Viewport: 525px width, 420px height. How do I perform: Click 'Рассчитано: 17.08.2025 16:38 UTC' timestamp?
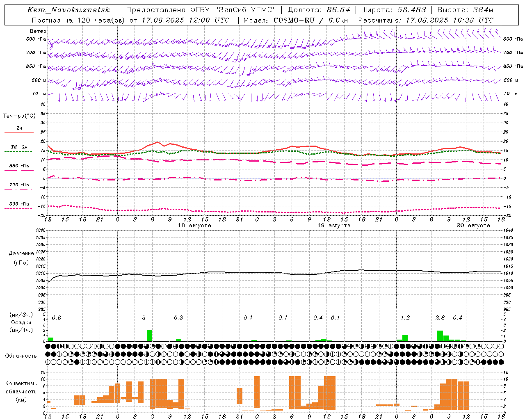pyautogui.click(x=426, y=20)
